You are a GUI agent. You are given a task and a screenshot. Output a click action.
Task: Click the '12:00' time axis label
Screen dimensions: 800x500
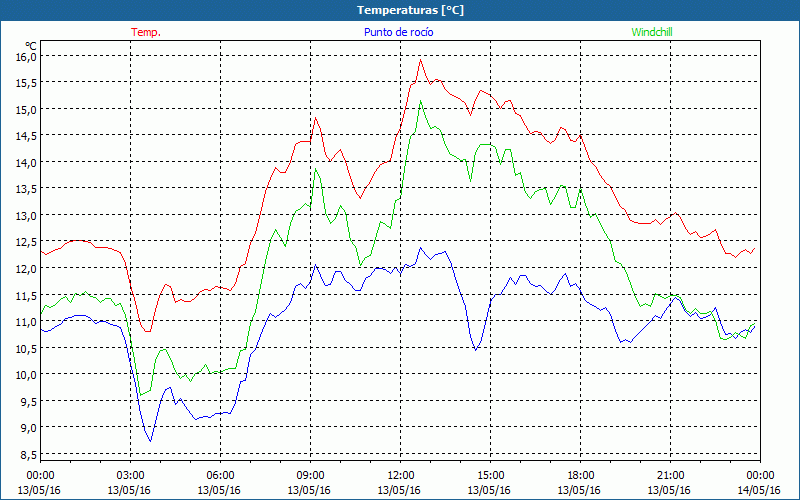click(x=401, y=476)
